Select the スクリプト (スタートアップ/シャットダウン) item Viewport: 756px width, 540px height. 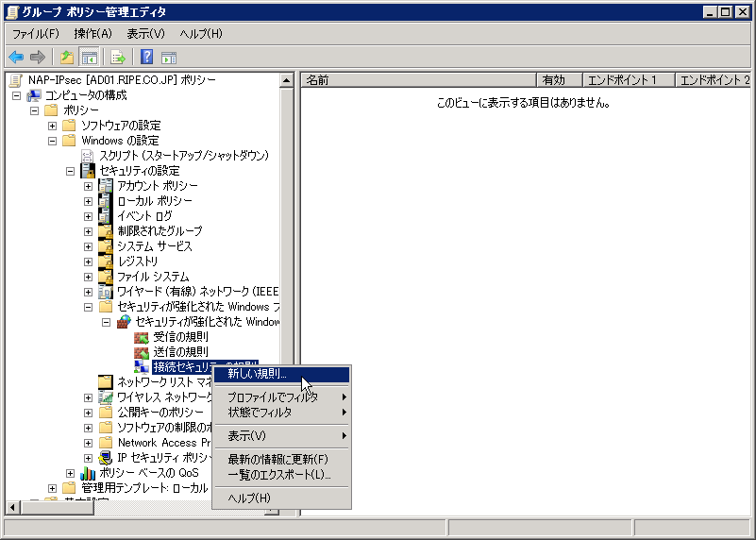[x=184, y=156]
